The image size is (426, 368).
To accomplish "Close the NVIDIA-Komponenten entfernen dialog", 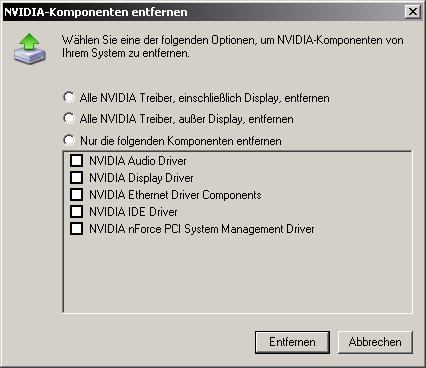I will (413, 12).
